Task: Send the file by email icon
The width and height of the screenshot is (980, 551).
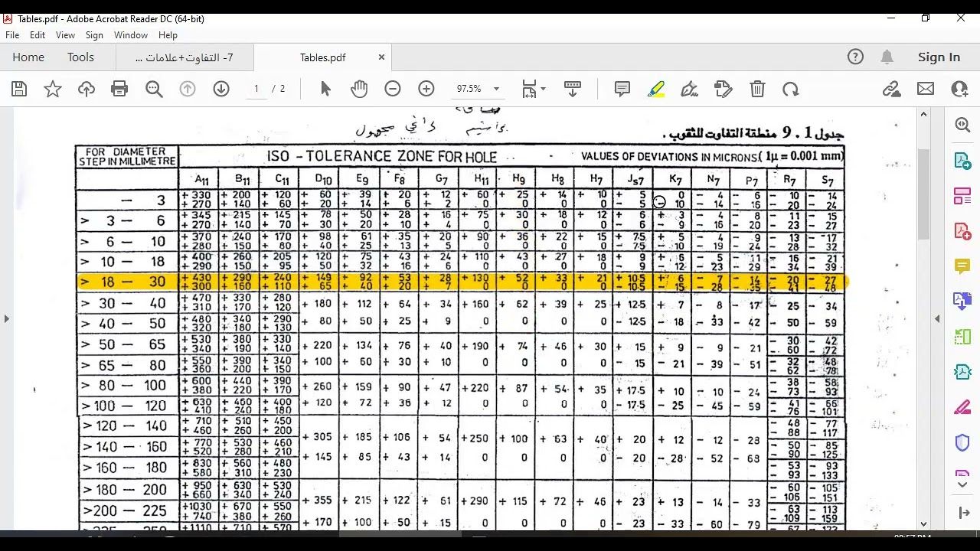Action: [926, 90]
